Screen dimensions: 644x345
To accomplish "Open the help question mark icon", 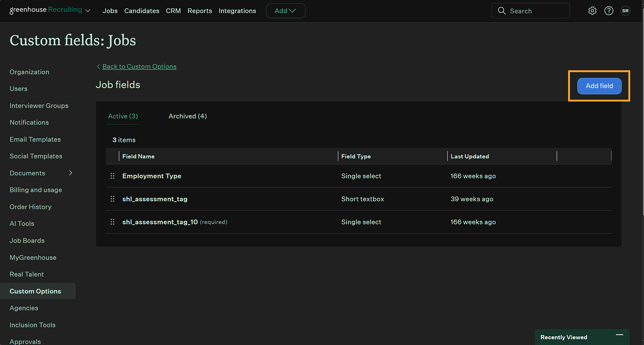I will point(609,11).
